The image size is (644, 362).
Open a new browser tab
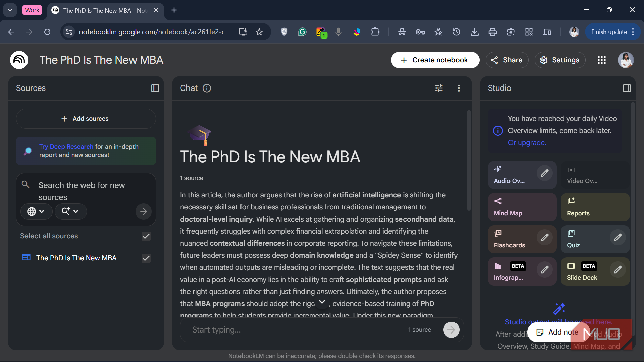pyautogui.click(x=174, y=10)
